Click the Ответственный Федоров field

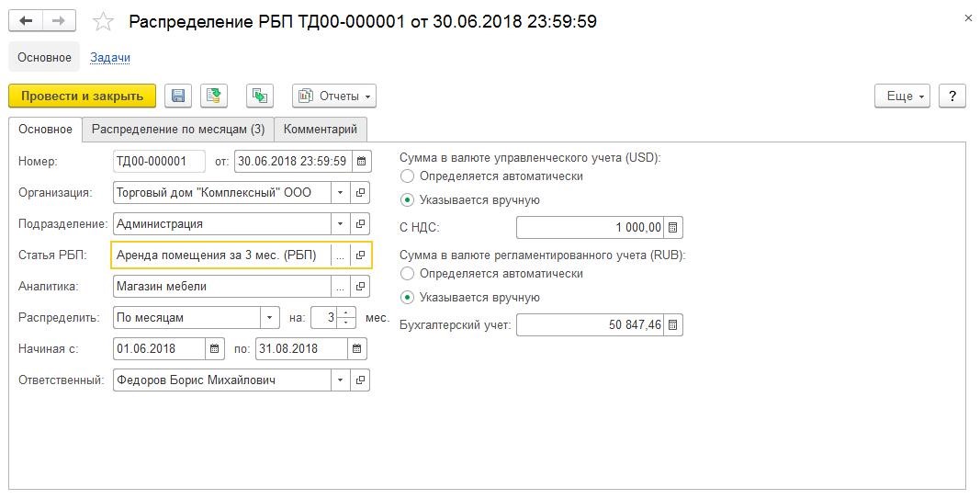tap(222, 380)
